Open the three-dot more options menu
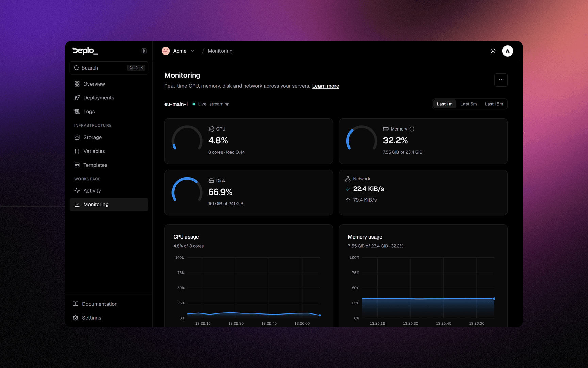Screen dimensions: 588x368 [x=501, y=80]
